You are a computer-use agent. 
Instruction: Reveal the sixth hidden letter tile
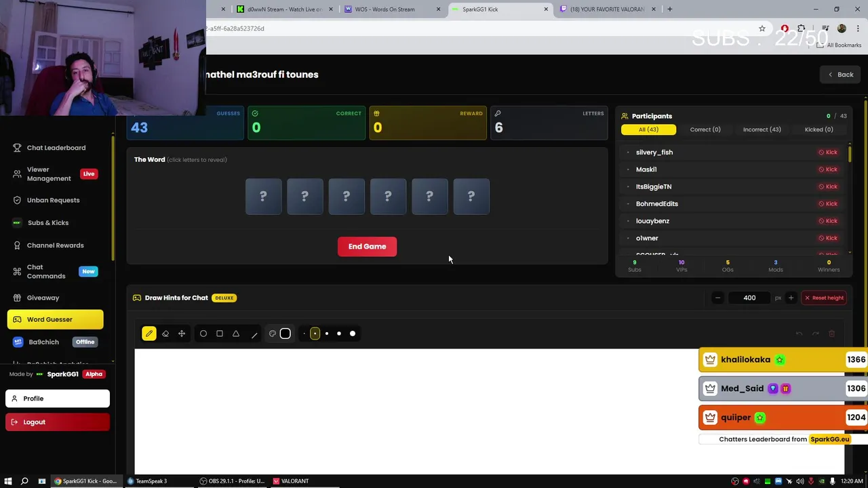[471, 197]
